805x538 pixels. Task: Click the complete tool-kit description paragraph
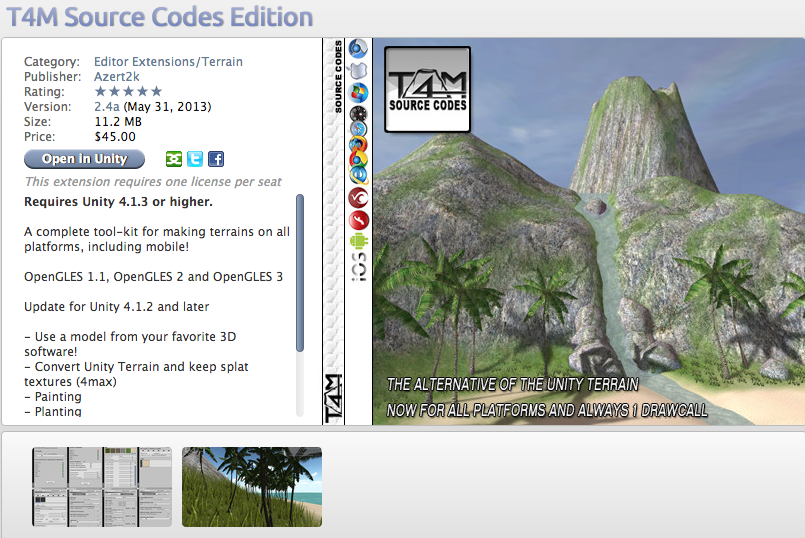(157, 239)
